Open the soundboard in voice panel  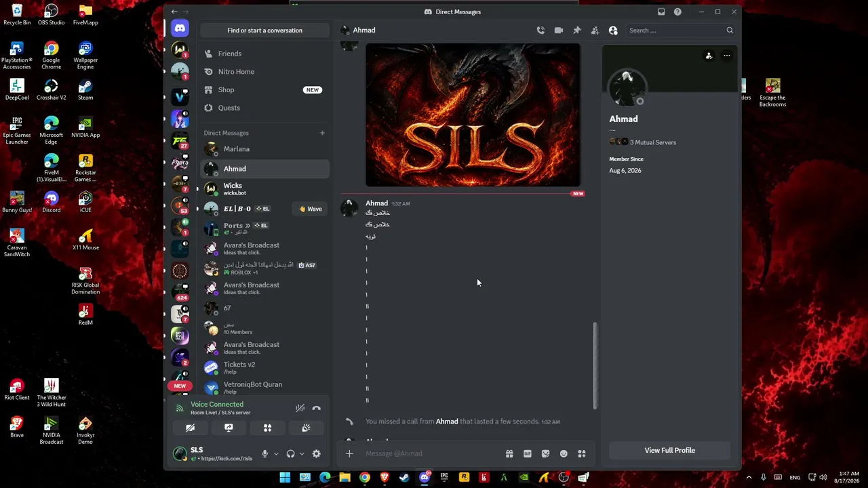[x=306, y=428]
